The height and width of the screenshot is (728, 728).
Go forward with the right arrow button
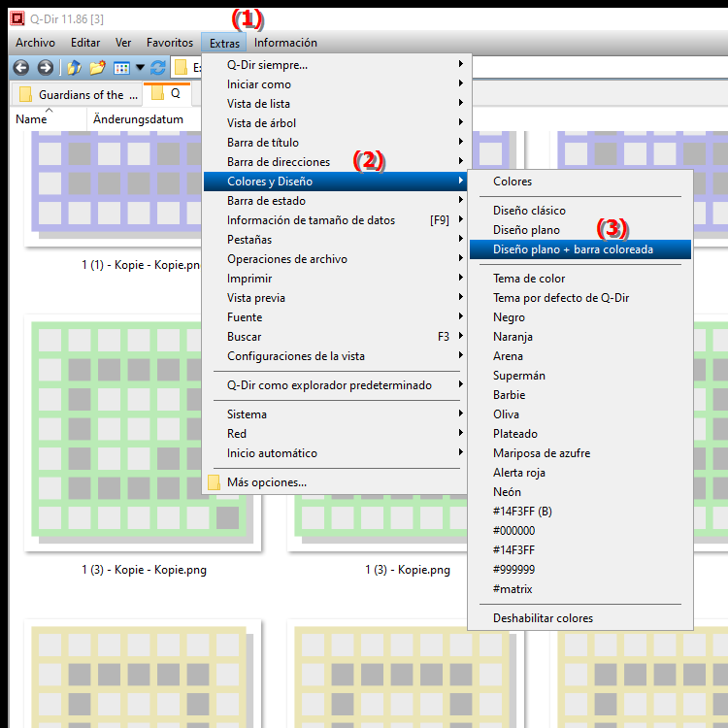[x=45, y=68]
